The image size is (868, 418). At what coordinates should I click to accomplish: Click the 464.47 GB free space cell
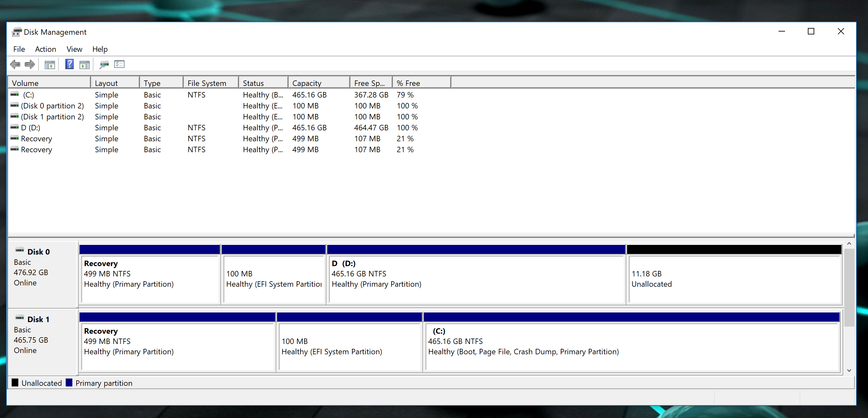coord(371,127)
